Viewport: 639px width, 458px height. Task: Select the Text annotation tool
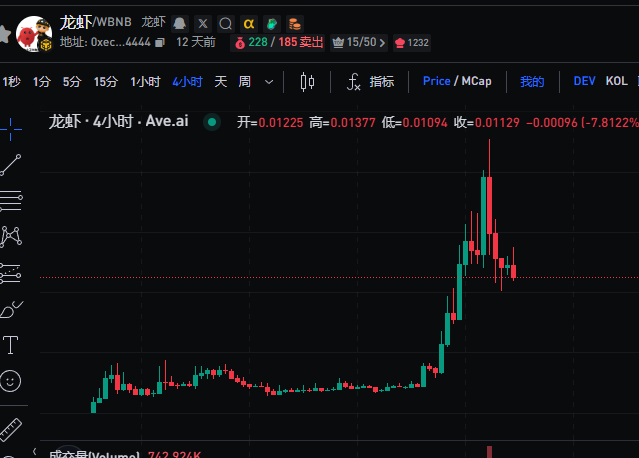coord(11,345)
